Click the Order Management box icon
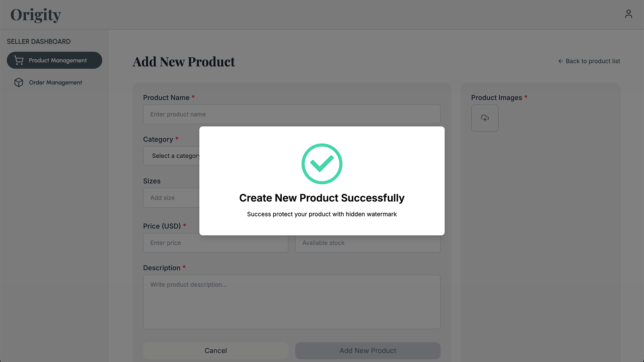The height and width of the screenshot is (362, 644). (x=19, y=82)
